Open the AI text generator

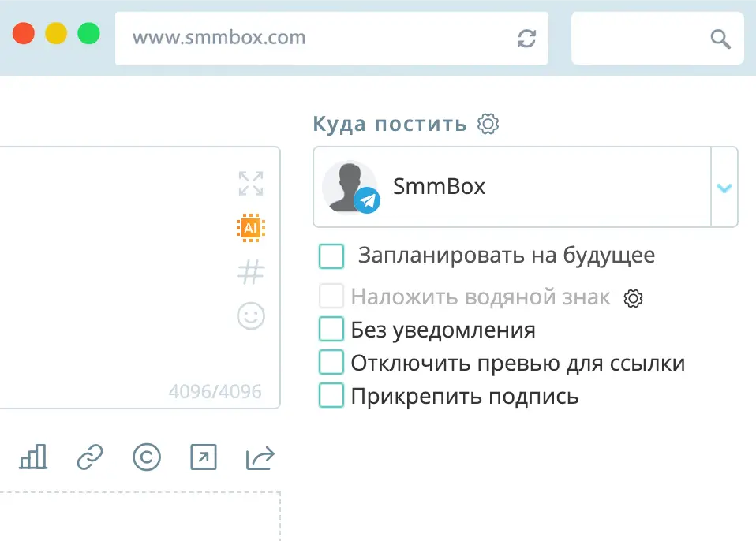point(251,228)
